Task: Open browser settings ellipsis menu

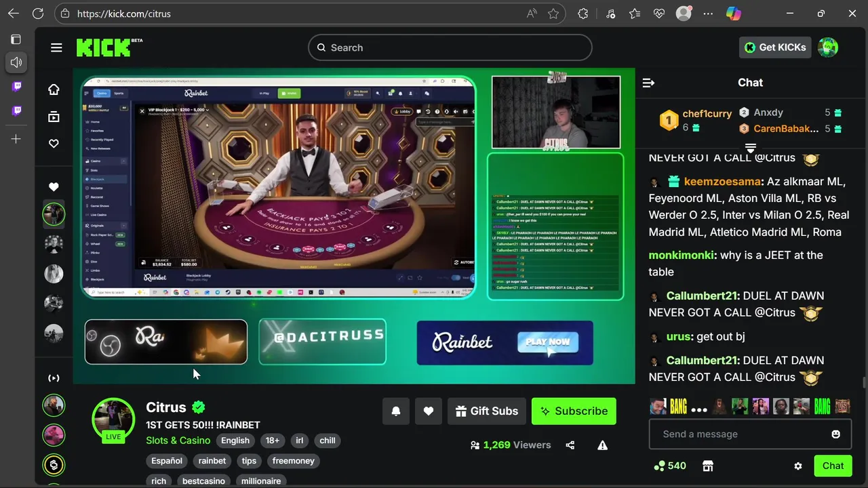Action: (x=708, y=14)
